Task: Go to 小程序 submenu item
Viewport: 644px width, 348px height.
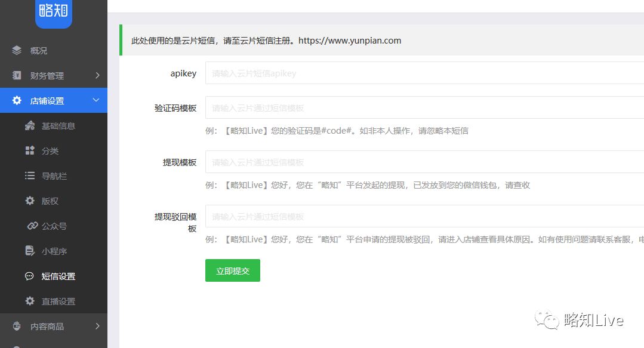Action: tap(53, 251)
